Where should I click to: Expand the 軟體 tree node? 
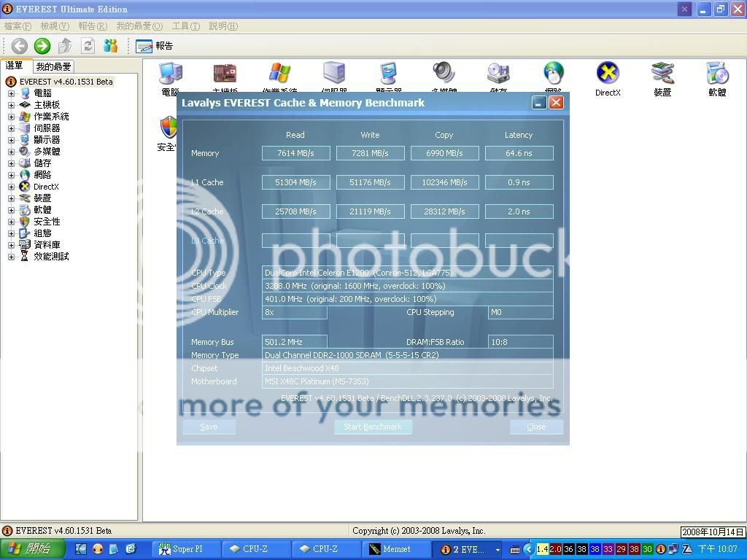click(11, 210)
